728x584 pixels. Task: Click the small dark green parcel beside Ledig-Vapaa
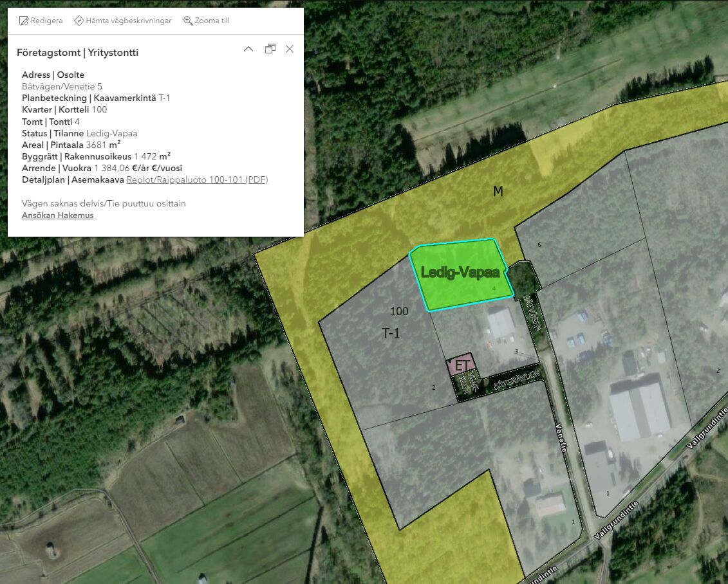tap(523, 275)
